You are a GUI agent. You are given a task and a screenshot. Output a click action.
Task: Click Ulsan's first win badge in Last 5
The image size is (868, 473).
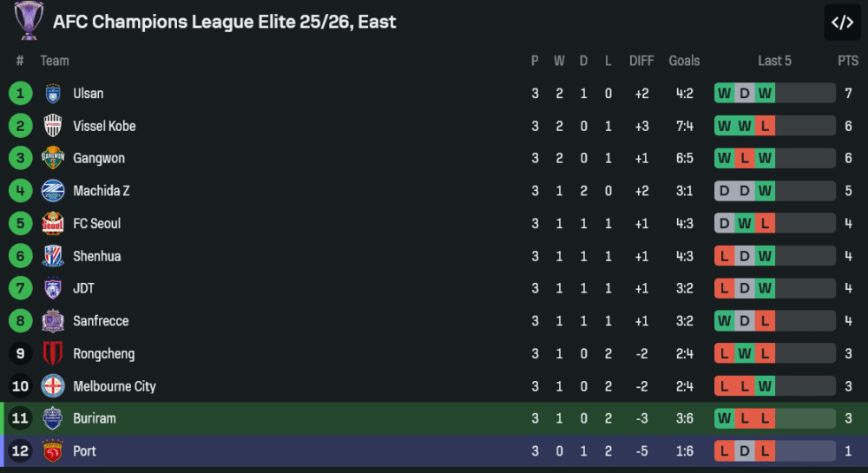pos(724,94)
